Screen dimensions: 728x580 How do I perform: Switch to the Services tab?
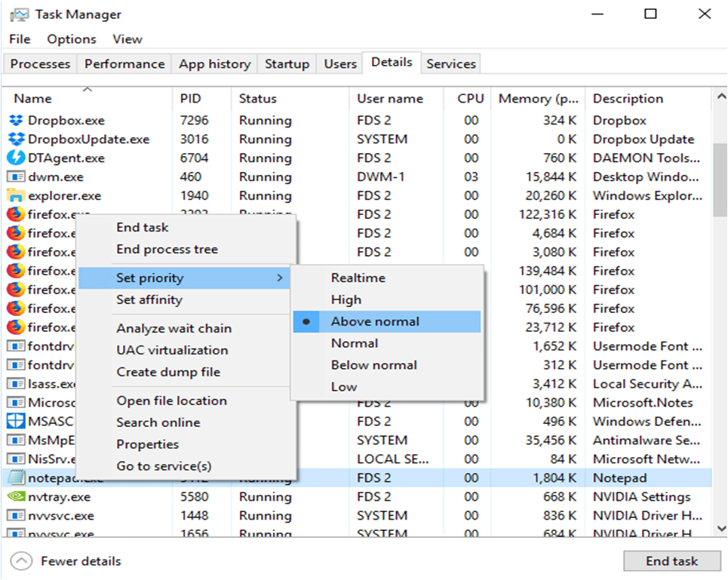(451, 64)
